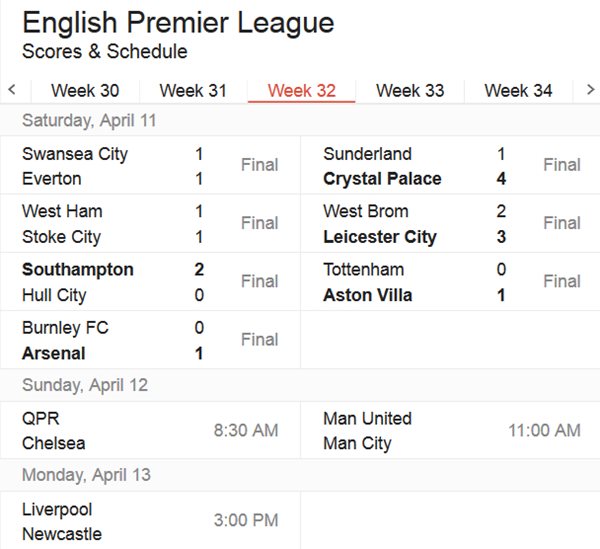This screenshot has height=549, width=600.
Task: Select the Tottenham vs Aston Villa match
Action: [x=450, y=282]
